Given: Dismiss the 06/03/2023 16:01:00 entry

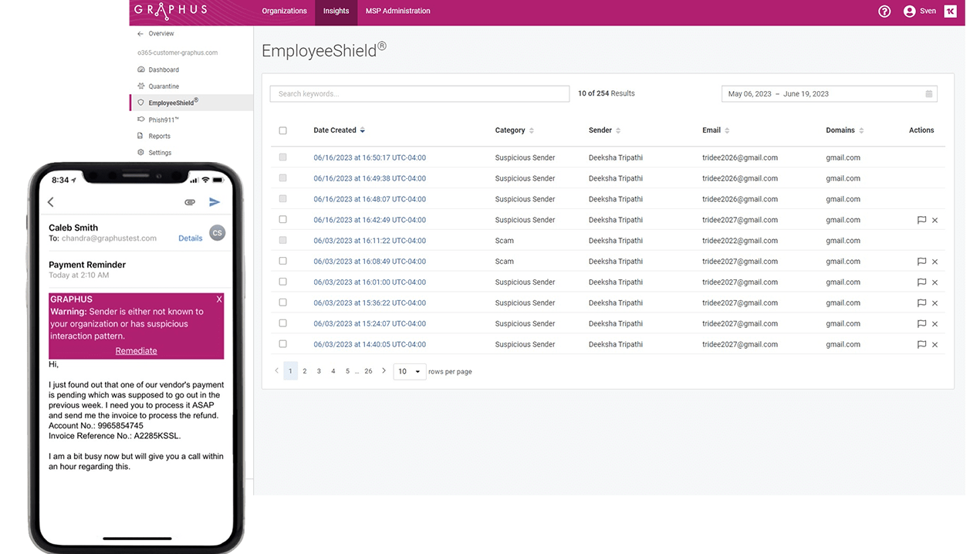Looking at the screenshot, I should point(934,282).
